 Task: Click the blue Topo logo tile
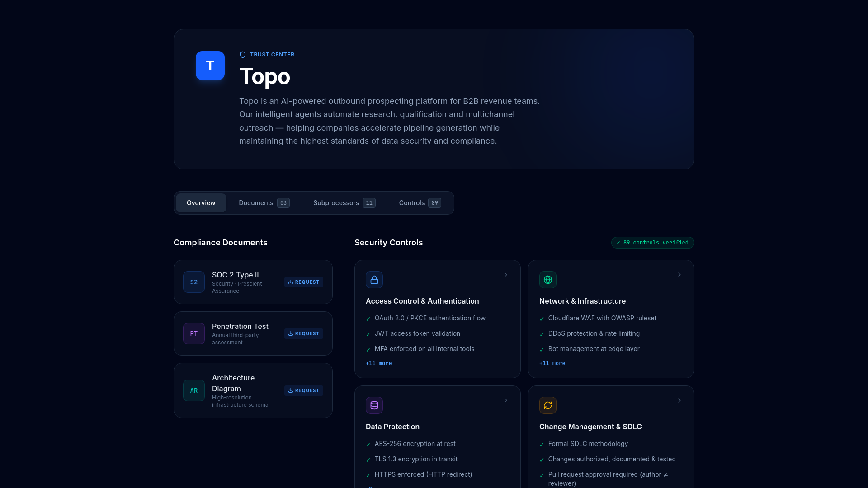(210, 66)
